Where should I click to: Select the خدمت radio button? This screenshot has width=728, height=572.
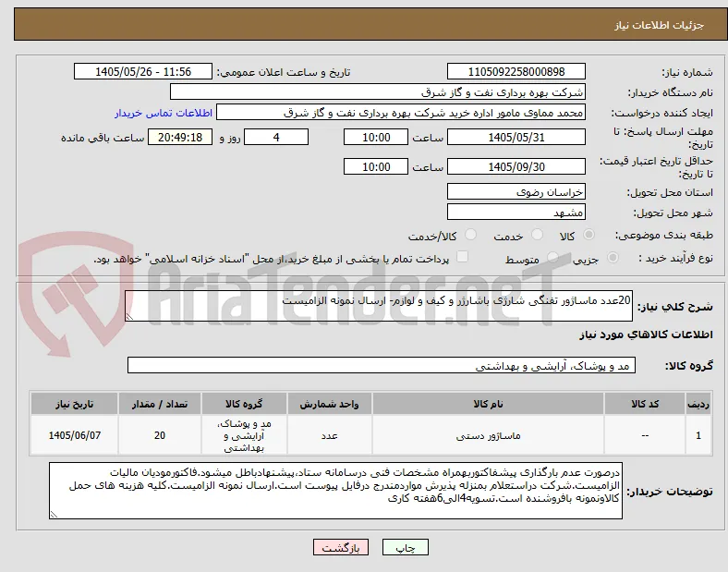(537, 235)
